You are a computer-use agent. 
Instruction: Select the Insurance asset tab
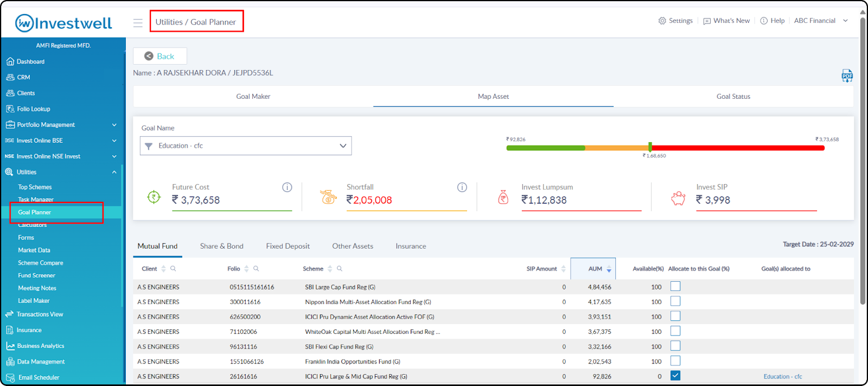click(x=411, y=246)
